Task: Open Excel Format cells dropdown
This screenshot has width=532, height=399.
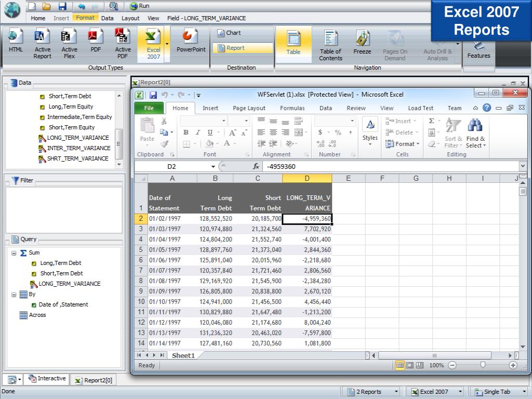Action: pyautogui.click(x=403, y=144)
